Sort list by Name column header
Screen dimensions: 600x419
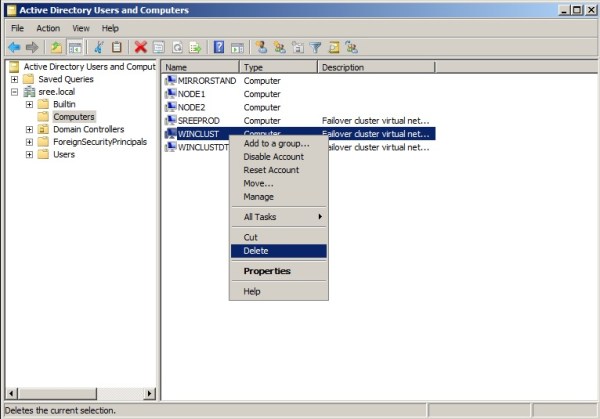[x=200, y=67]
